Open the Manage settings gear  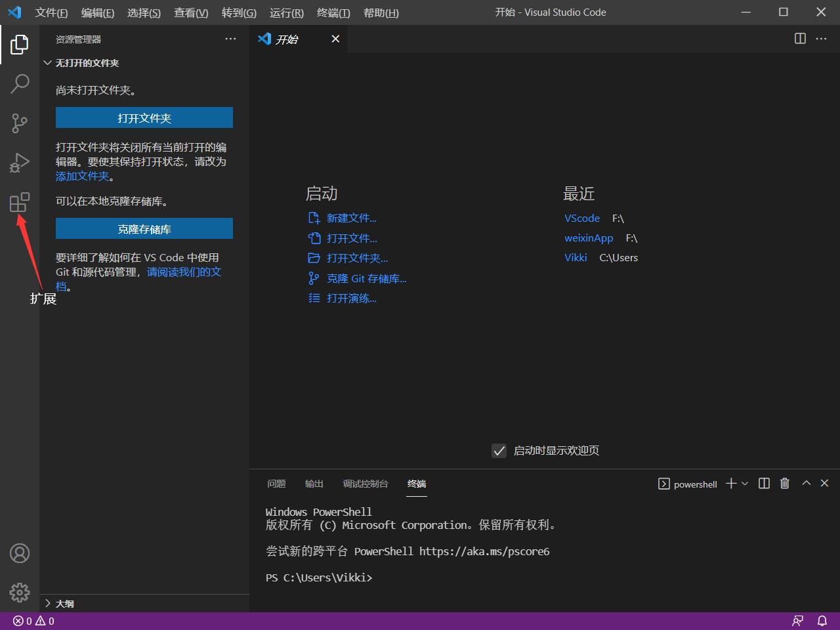19,593
